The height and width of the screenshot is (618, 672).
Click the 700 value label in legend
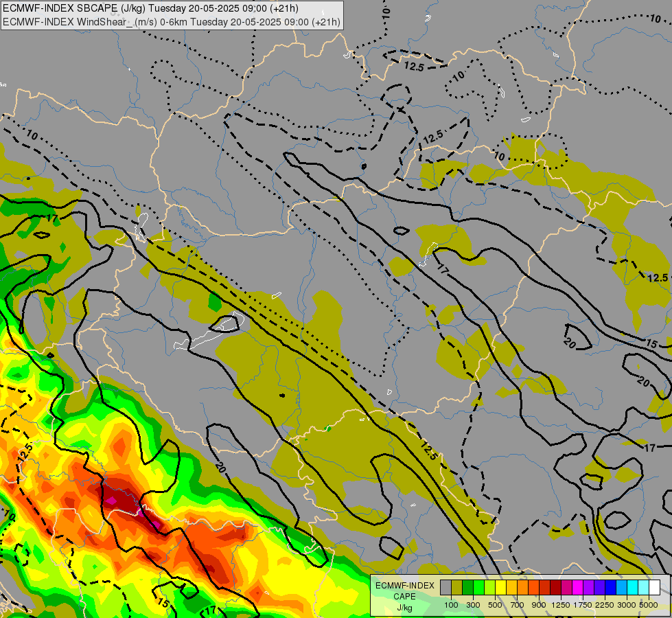coord(518,605)
